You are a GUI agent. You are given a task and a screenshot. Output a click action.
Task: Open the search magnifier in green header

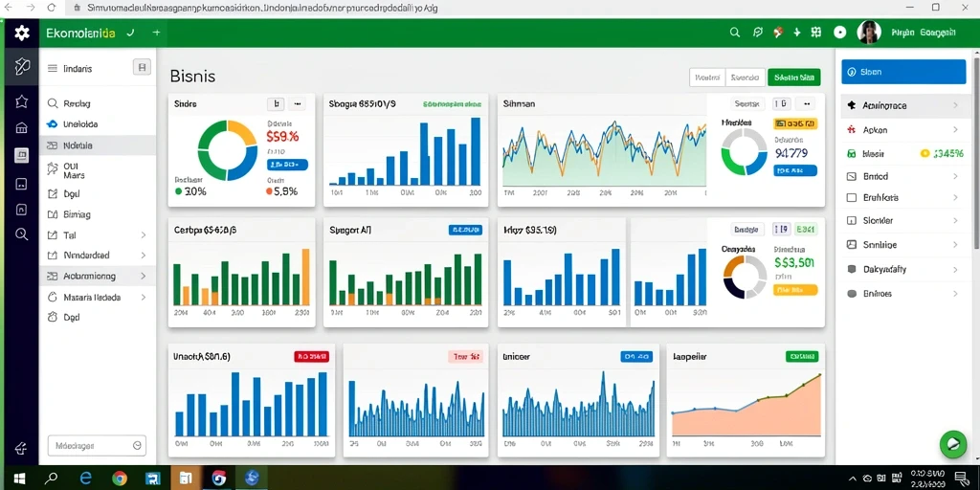735,33
